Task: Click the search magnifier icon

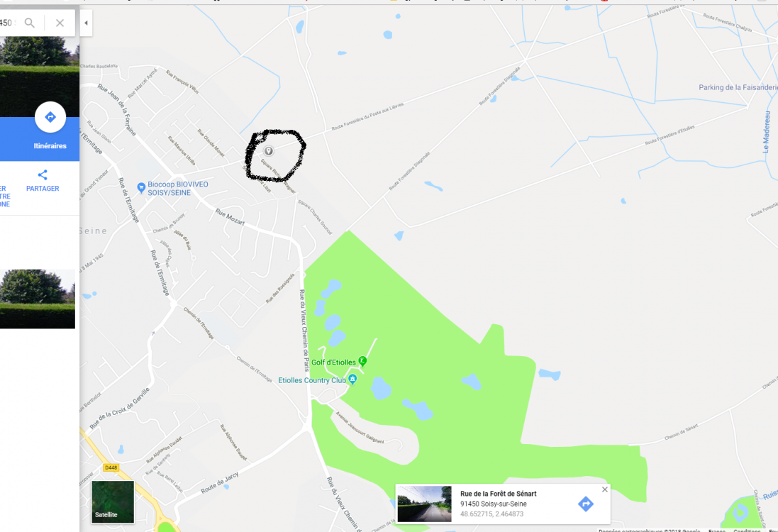Action: 30,23
